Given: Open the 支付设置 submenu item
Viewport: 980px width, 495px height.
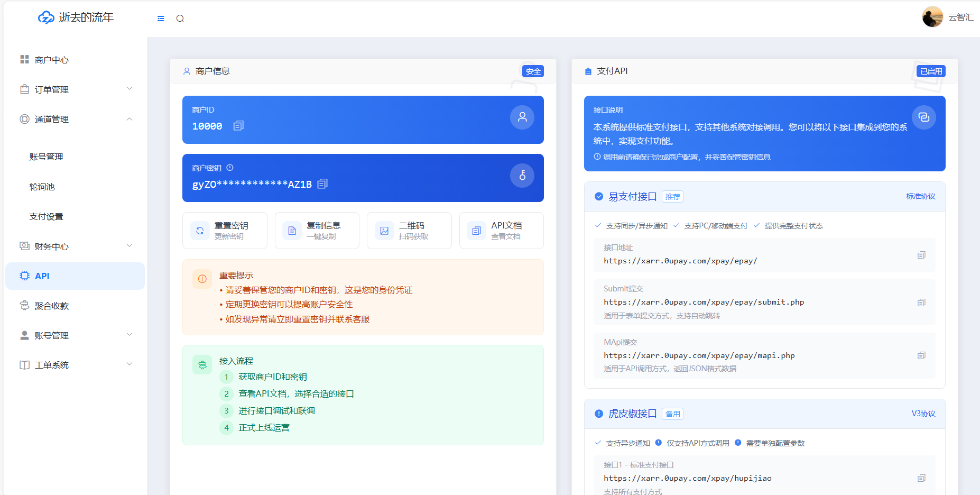Looking at the screenshot, I should (x=47, y=216).
